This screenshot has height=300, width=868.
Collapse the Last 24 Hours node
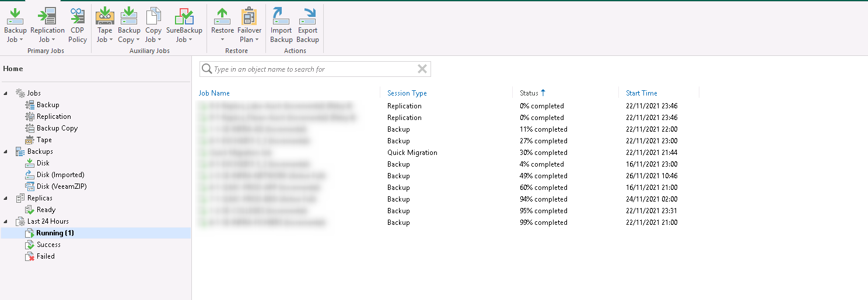coord(6,221)
